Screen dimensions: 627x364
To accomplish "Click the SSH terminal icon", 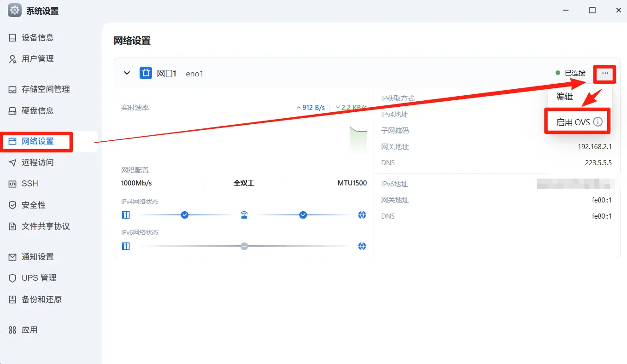I will (x=13, y=184).
